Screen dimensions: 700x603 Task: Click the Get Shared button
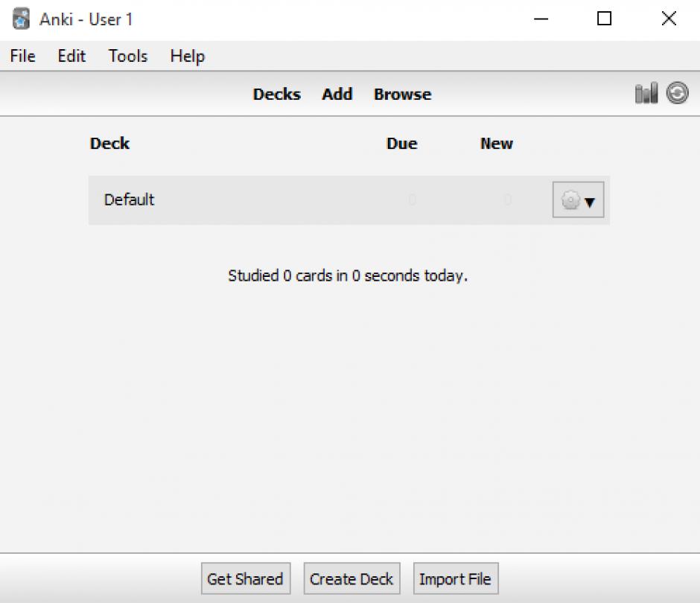coord(246,579)
